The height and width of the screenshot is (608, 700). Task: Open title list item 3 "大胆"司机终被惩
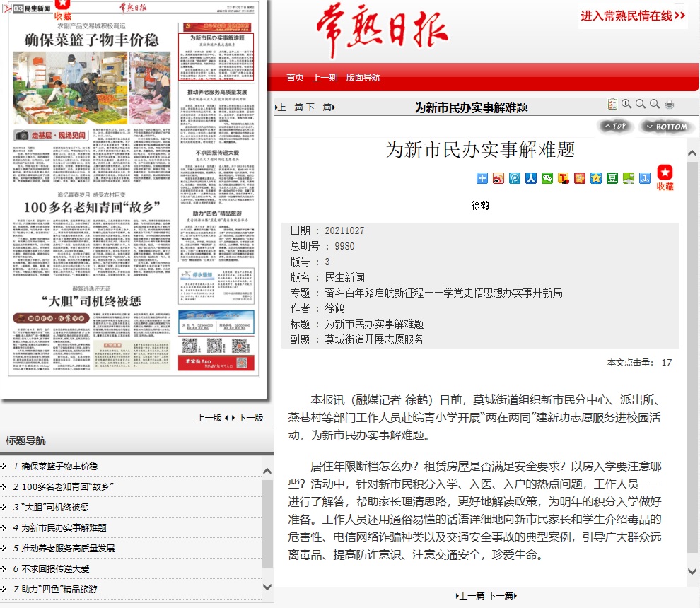(55, 508)
